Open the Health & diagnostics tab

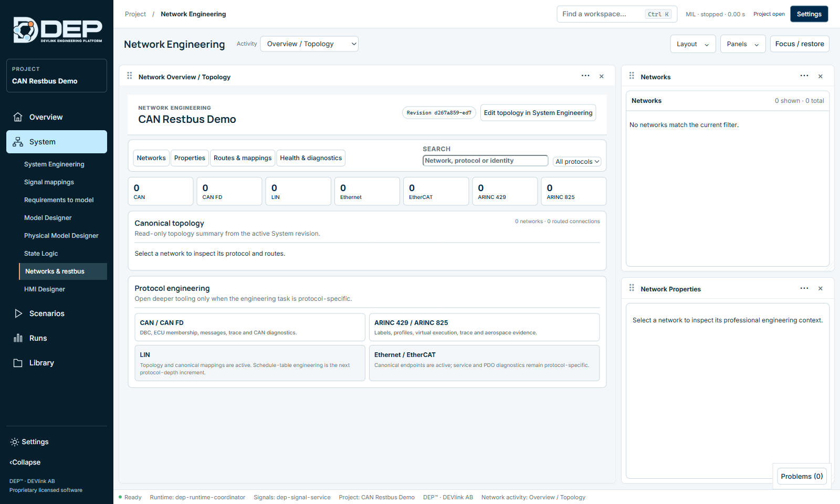[311, 158]
